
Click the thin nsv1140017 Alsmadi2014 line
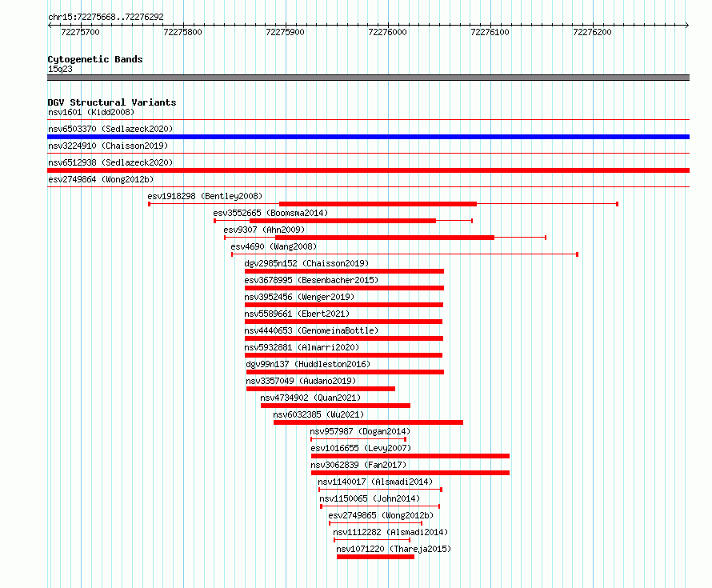[x=380, y=490]
